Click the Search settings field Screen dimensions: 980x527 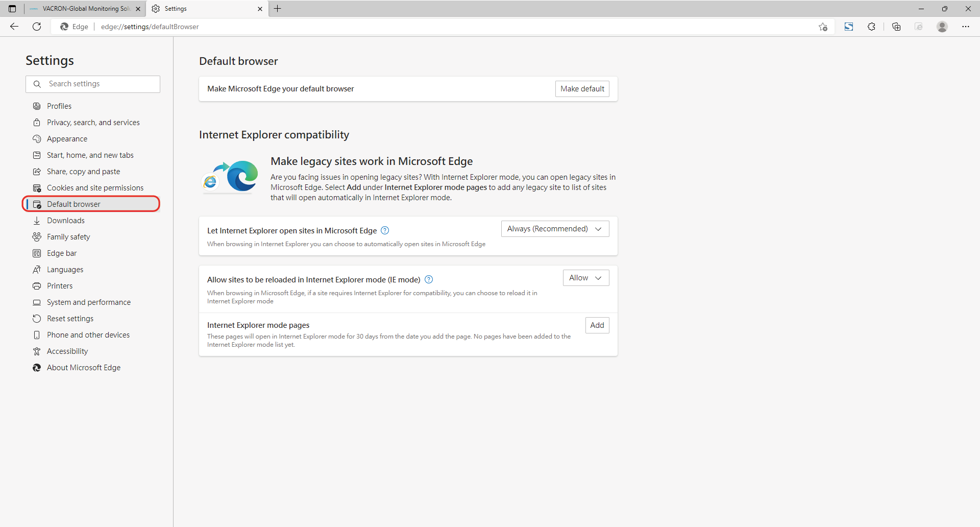click(x=93, y=84)
